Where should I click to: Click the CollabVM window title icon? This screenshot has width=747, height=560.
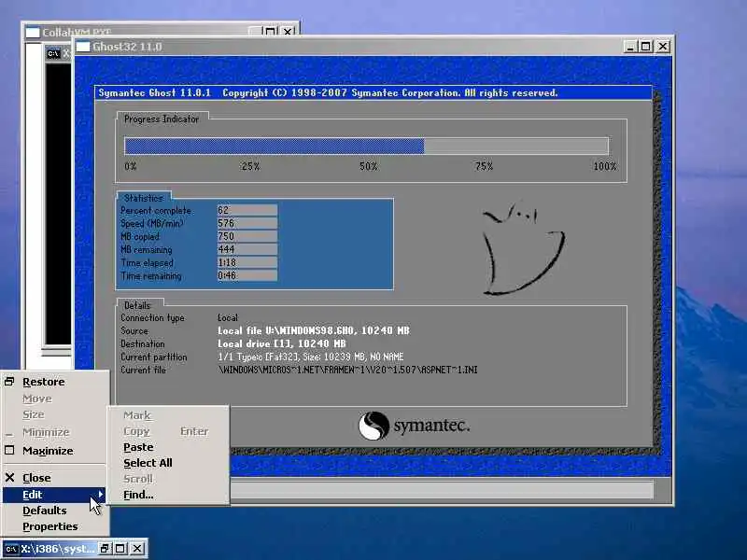(33, 33)
